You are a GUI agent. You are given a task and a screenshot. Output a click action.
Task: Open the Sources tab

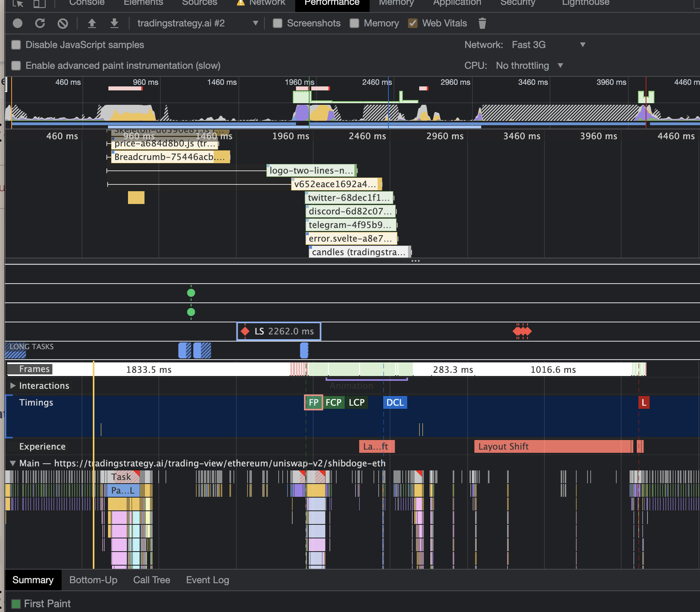click(x=200, y=2)
